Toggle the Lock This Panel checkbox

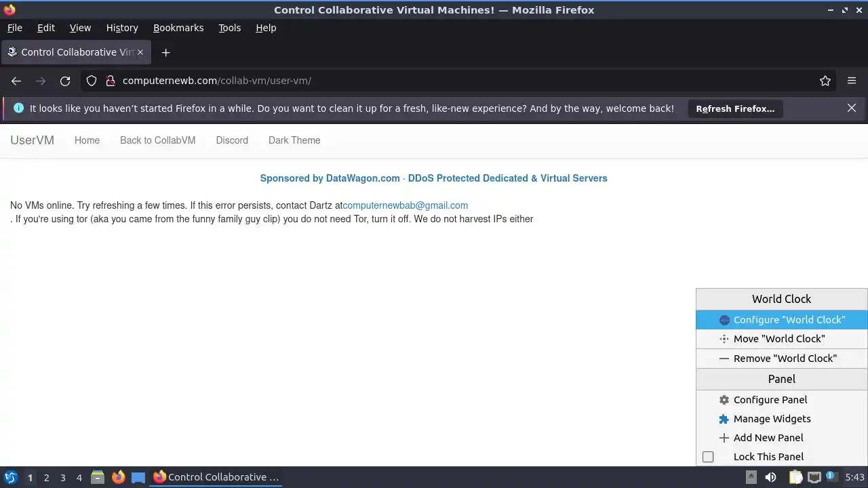tap(708, 457)
